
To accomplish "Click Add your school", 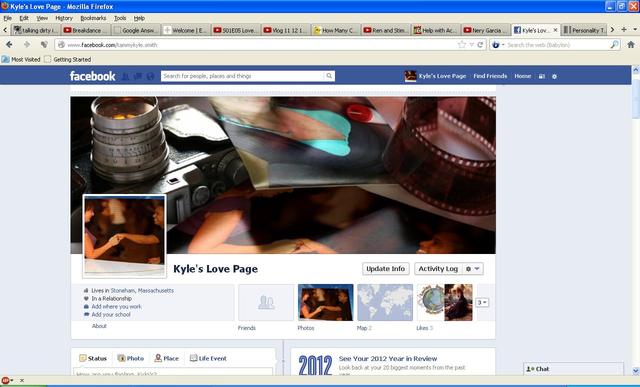I will coord(111,315).
